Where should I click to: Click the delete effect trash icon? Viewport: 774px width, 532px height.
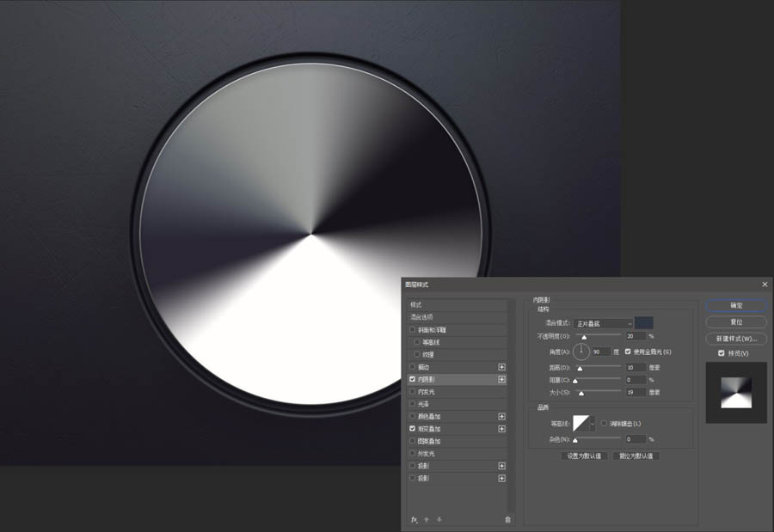507,519
